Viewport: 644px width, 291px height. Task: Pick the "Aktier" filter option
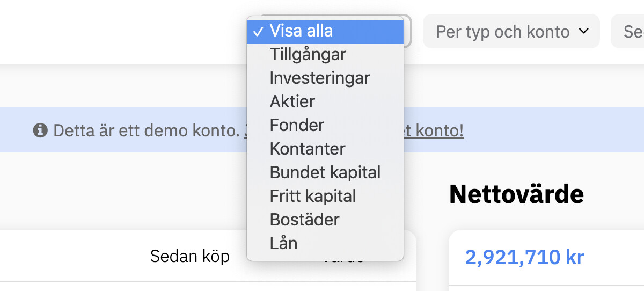[x=292, y=102]
